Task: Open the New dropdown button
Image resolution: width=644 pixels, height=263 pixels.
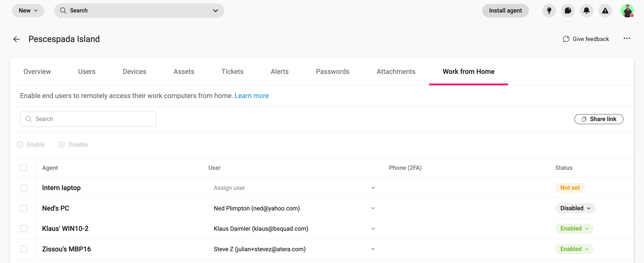Action: 28,10
